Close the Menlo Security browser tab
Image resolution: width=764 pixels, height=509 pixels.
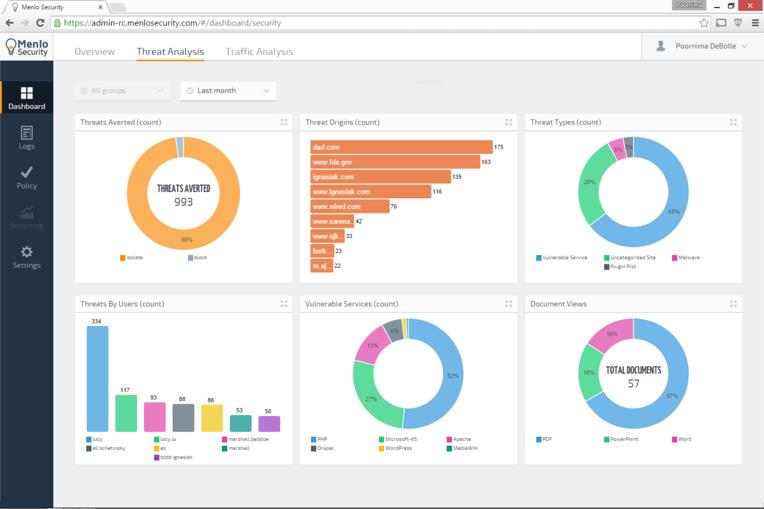tap(100, 7)
